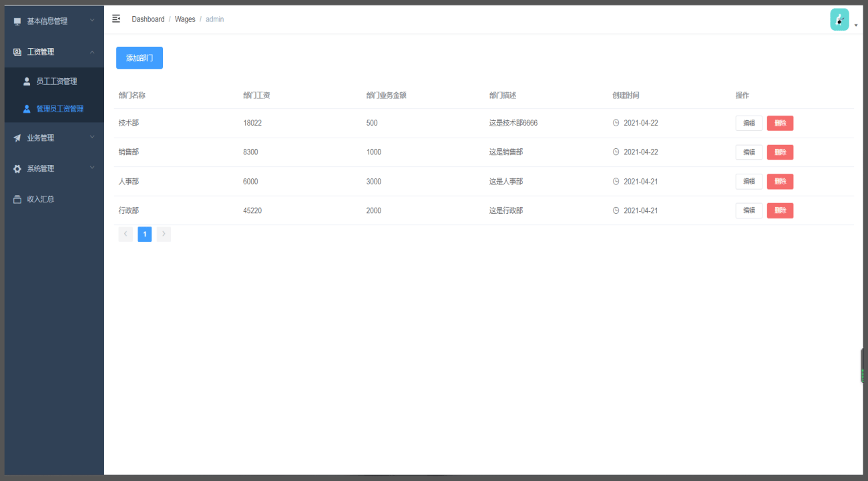The height and width of the screenshot is (481, 868).
Task: Collapse the 工资管理 submenu chevron
Action: point(91,51)
